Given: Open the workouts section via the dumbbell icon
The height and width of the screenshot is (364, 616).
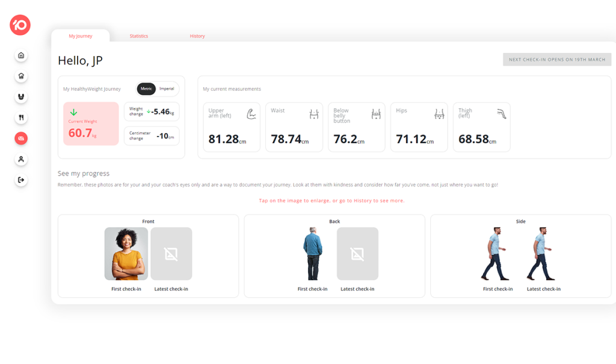Looking at the screenshot, I should point(21,96).
